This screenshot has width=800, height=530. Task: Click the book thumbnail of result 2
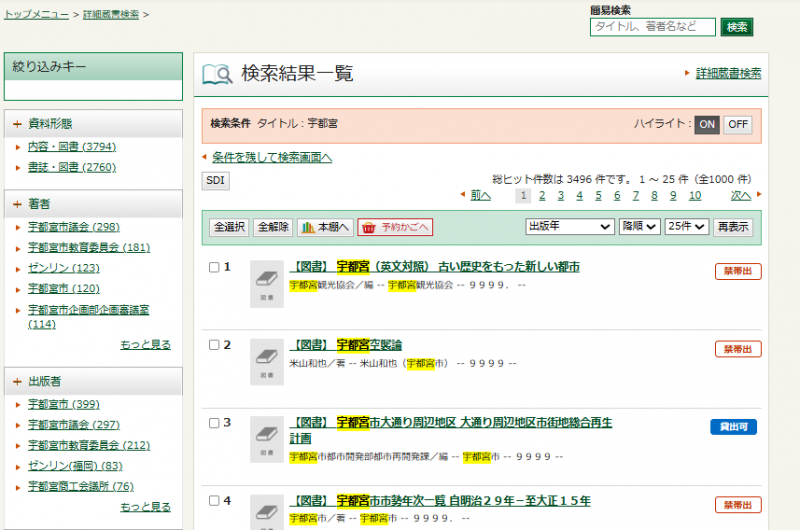(267, 361)
